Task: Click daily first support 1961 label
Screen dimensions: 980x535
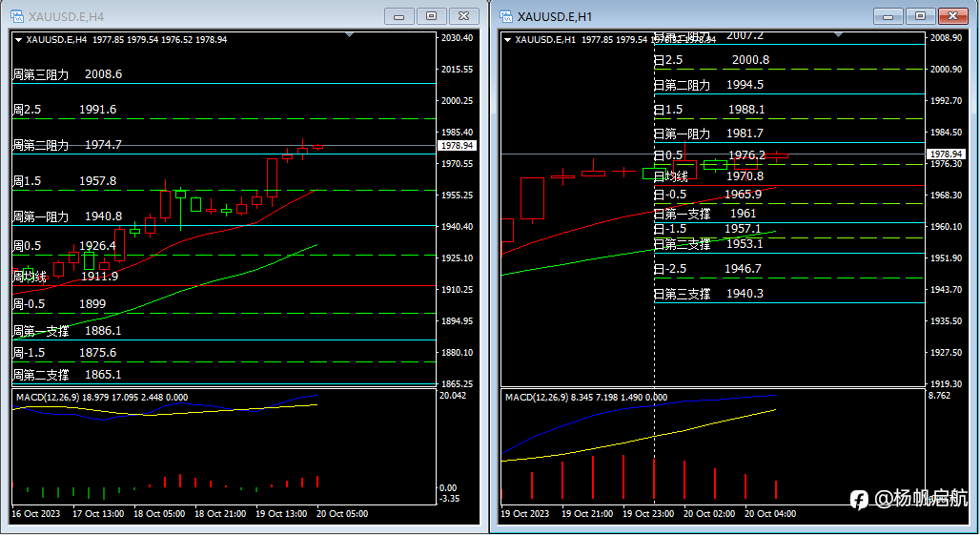Action: (705, 214)
